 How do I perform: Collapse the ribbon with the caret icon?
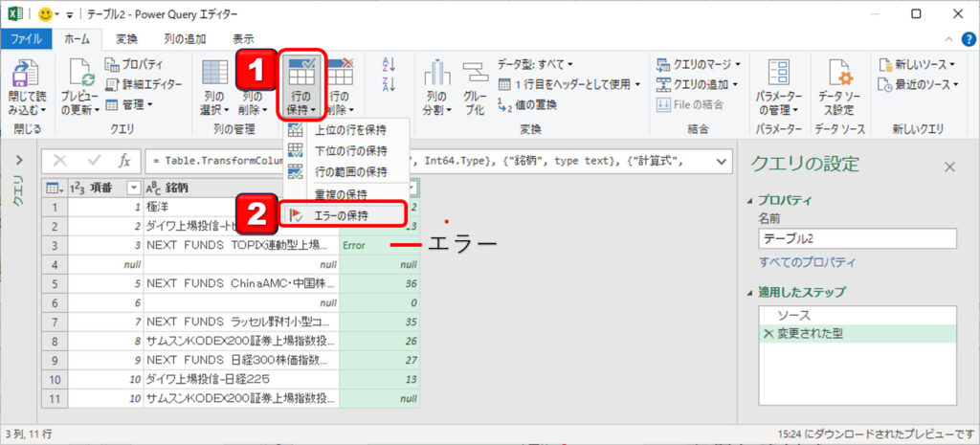coord(949,38)
